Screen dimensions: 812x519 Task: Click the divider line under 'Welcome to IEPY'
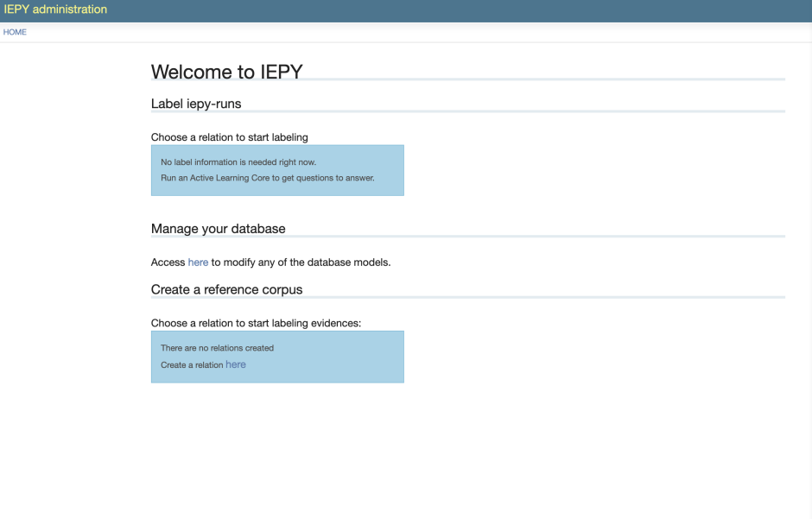(x=543, y=79)
